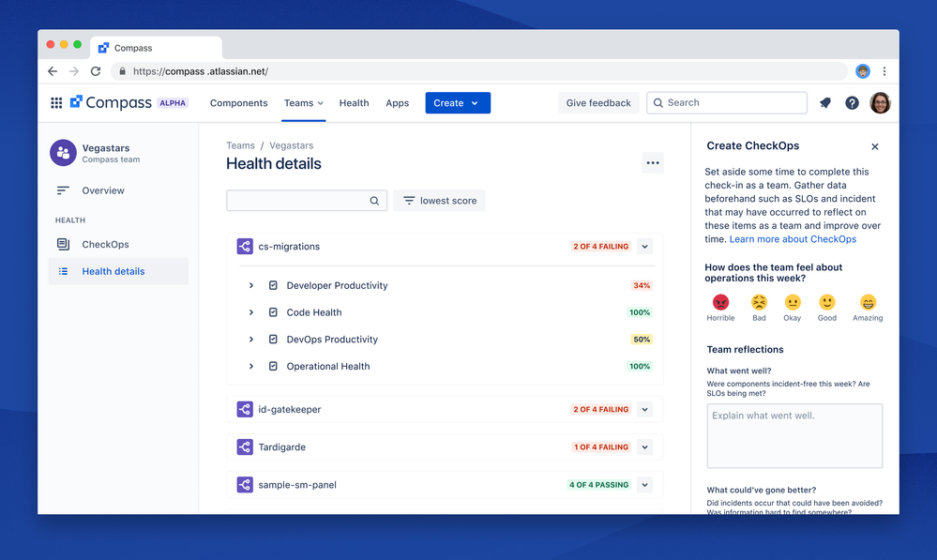Select Health details in the sidebar
The width and height of the screenshot is (937, 560).
(118, 271)
